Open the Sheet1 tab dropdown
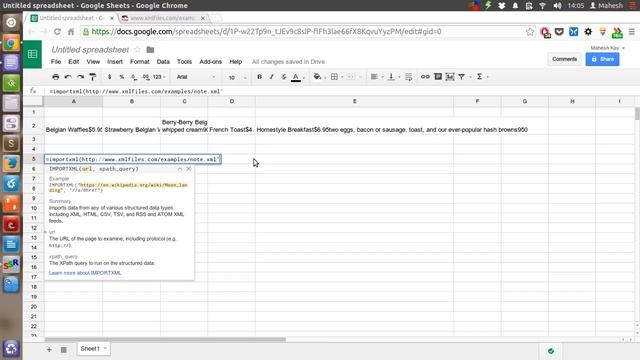Screen dimensions: 640x360 click(105, 348)
